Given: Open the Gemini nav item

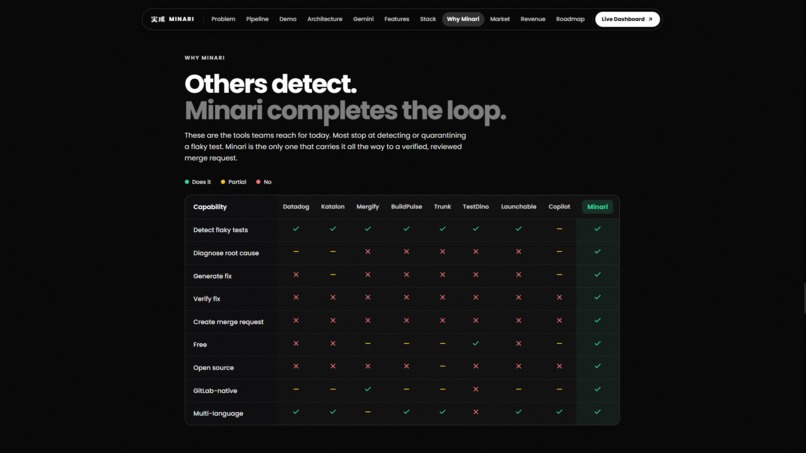Looking at the screenshot, I should click(363, 19).
